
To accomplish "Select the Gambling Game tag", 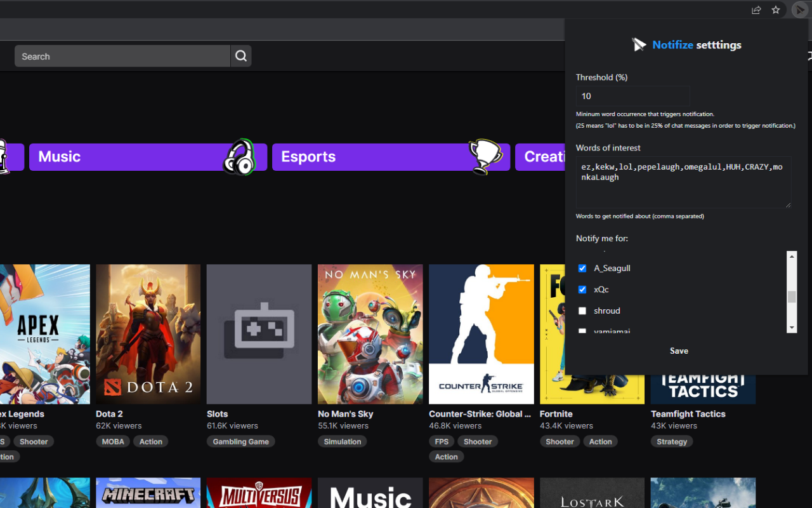I will tap(241, 441).
